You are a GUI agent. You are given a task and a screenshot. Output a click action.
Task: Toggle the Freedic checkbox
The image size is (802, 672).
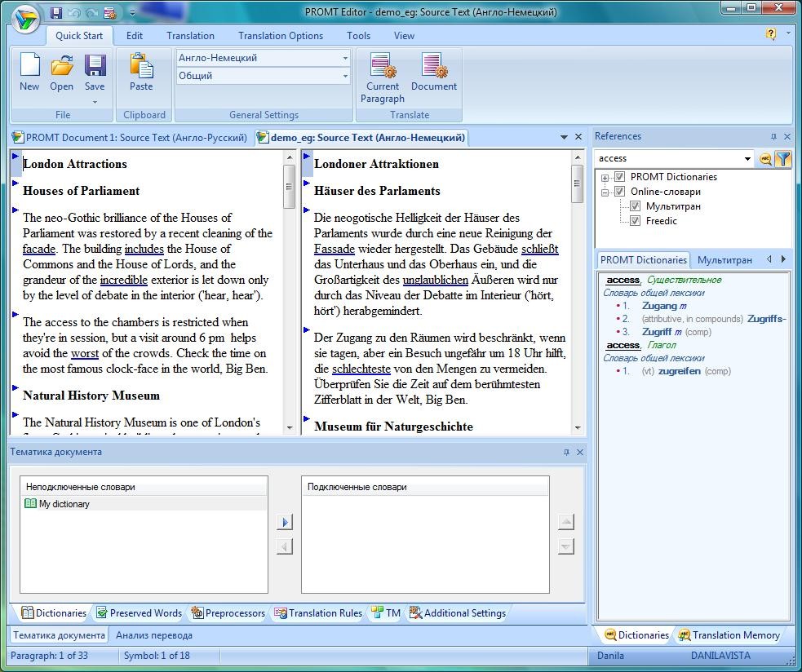click(x=635, y=221)
